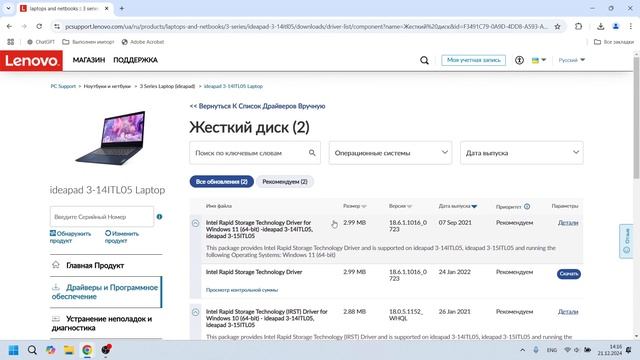Open the Windows Start menu

pos(13,350)
